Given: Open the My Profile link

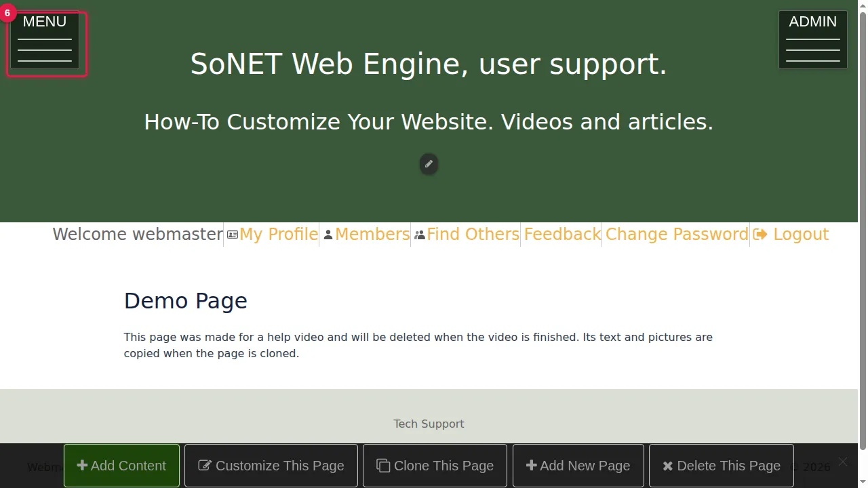Looking at the screenshot, I should (x=273, y=235).
